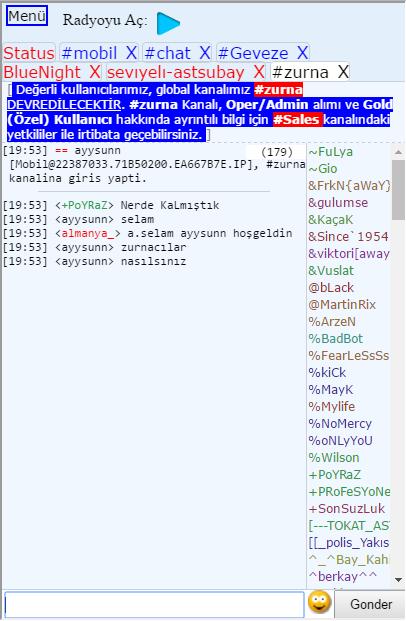Viewport: 406px width, 621px height.
Task: Click the 'nasılsınız' message from ayysunn
Action: click(x=153, y=262)
